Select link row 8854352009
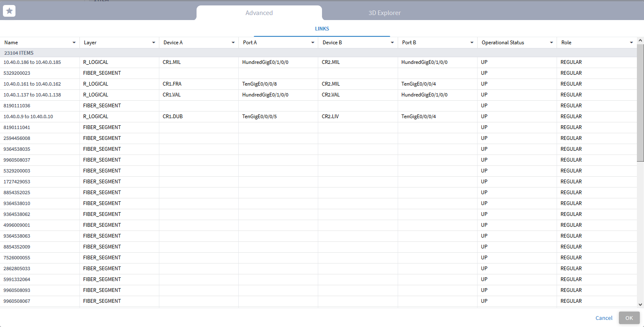Viewport: 644px width, 327px height. [x=318, y=247]
